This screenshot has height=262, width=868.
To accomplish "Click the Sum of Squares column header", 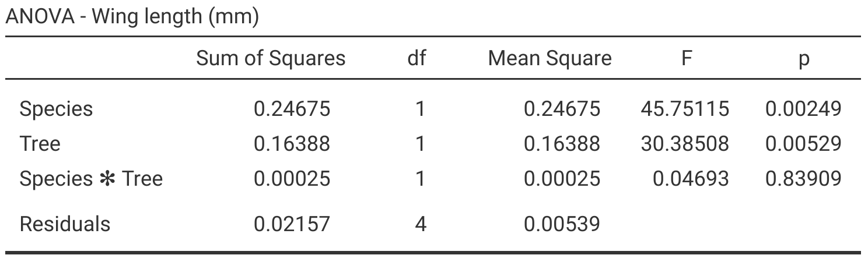I will 271,58.
